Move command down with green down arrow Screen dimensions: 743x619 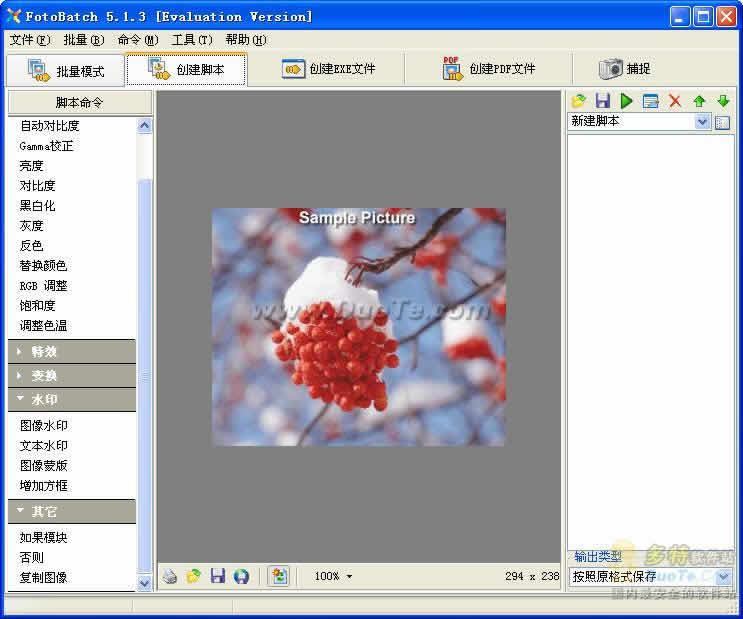click(x=723, y=101)
